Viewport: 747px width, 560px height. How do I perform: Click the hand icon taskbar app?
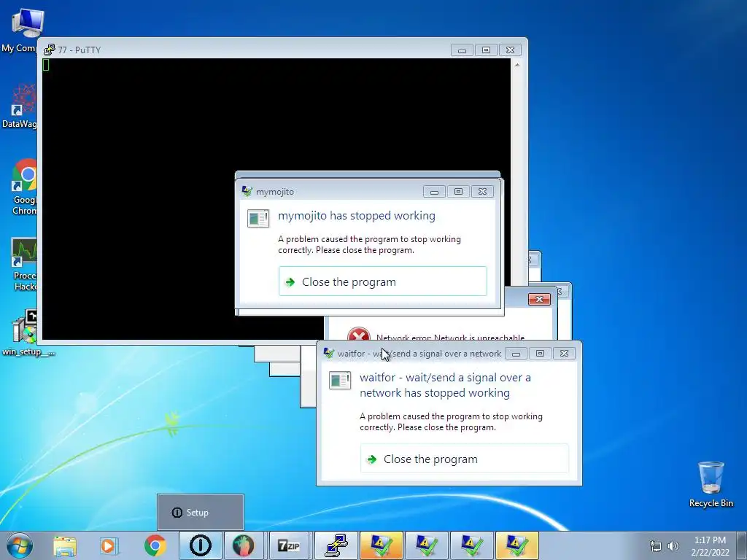pyautogui.click(x=244, y=545)
